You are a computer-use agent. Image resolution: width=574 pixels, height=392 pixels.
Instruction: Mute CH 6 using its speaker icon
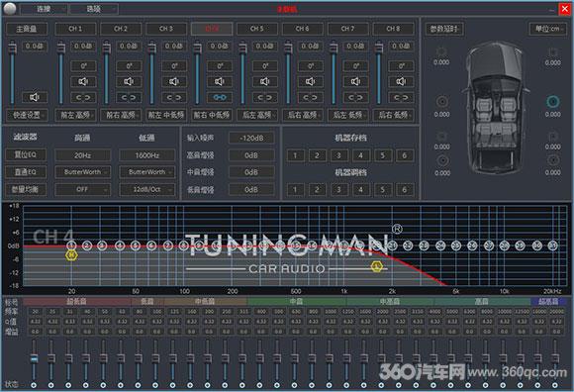click(x=310, y=81)
